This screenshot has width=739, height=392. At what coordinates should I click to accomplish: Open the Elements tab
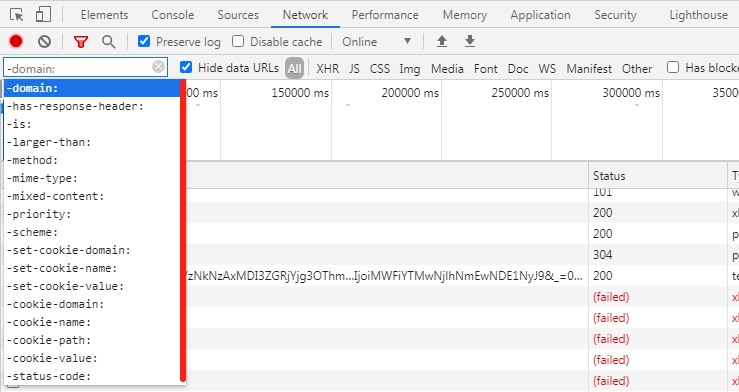104,15
